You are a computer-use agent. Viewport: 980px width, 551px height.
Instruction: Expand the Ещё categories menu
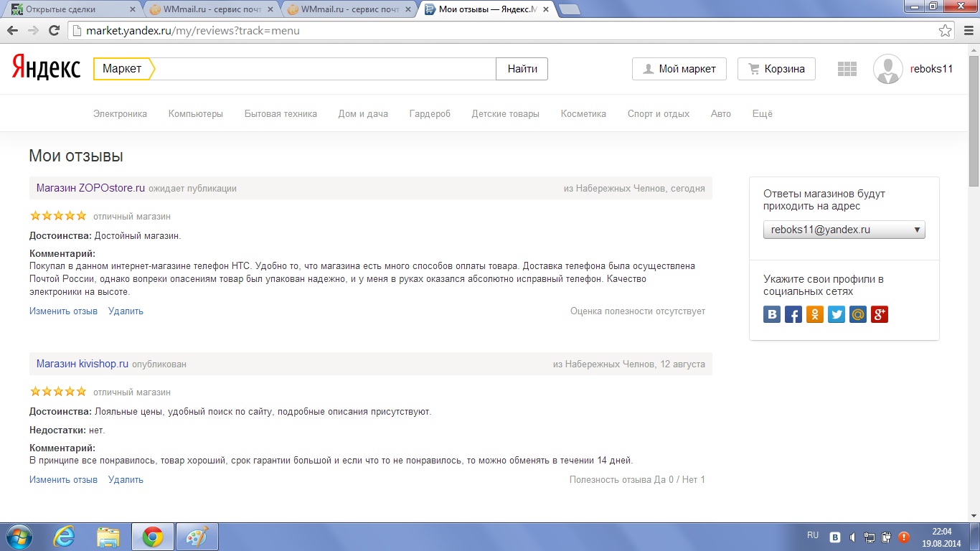(762, 113)
